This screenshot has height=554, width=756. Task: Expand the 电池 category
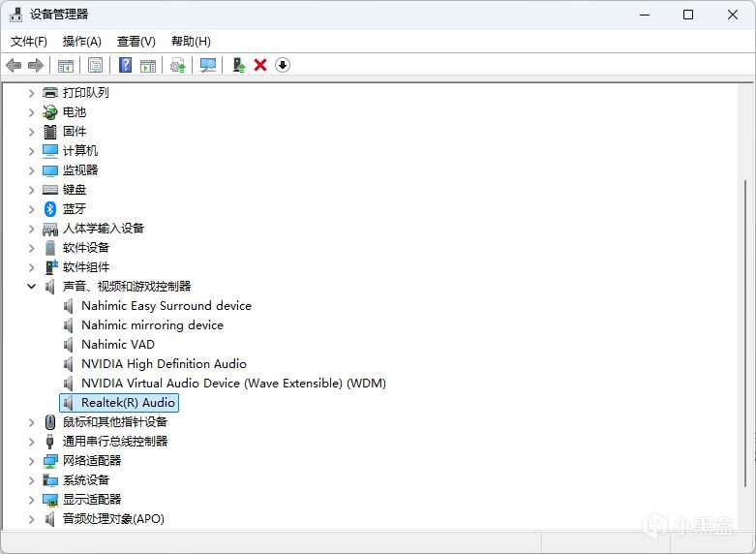tap(31, 112)
